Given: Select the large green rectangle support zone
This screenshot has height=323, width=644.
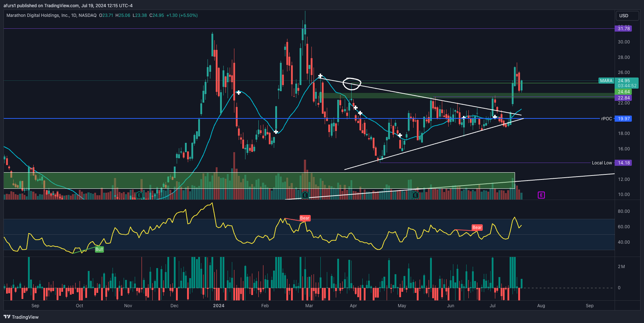Looking at the screenshot, I should (x=259, y=181).
